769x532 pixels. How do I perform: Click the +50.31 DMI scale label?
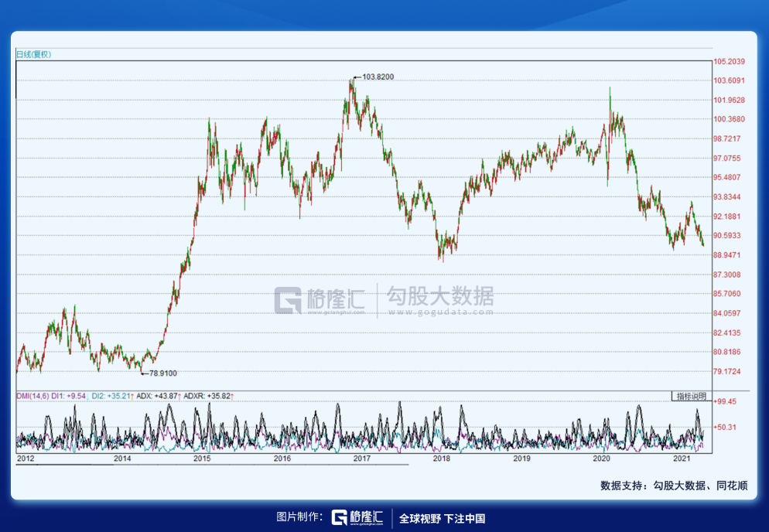coord(725,427)
